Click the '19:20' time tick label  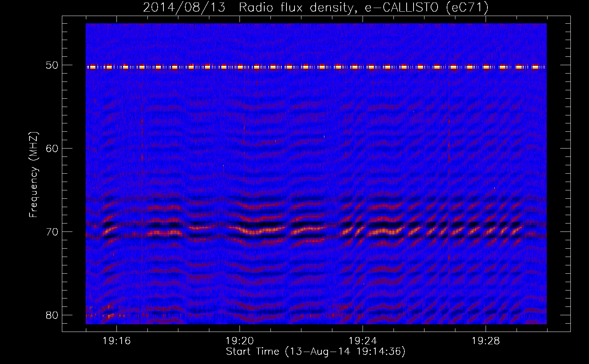(x=240, y=341)
